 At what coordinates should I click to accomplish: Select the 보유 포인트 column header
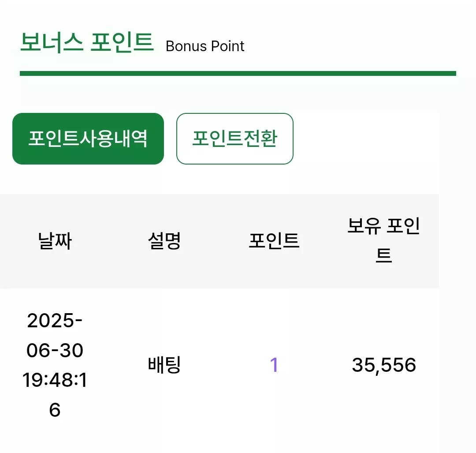point(384,240)
